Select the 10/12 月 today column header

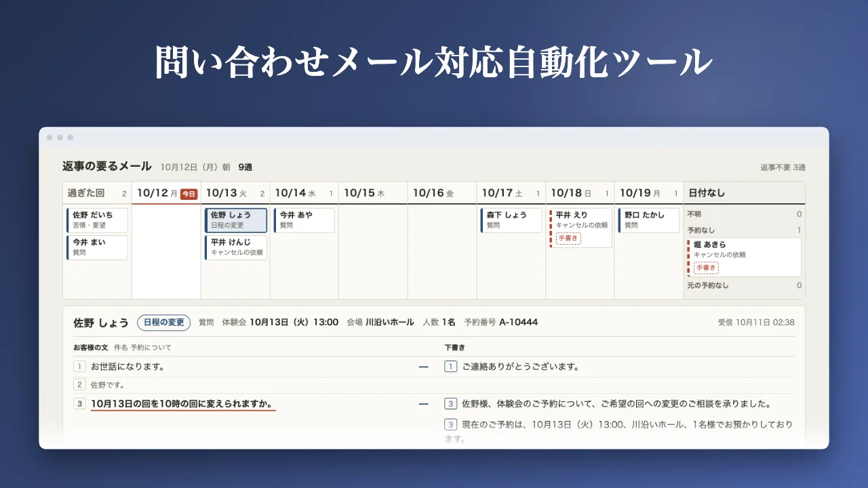pos(166,193)
